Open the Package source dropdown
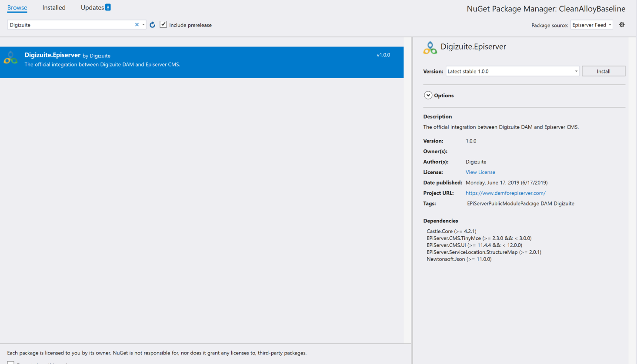637x364 pixels. click(x=592, y=25)
